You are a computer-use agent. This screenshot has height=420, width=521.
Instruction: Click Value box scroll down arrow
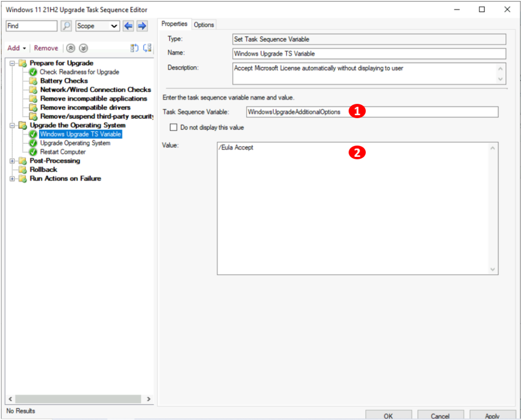(493, 269)
